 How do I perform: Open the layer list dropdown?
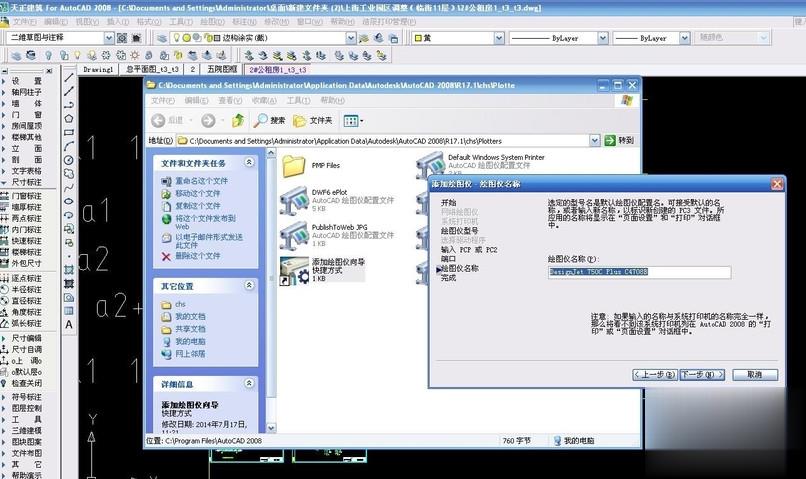(x=351, y=38)
